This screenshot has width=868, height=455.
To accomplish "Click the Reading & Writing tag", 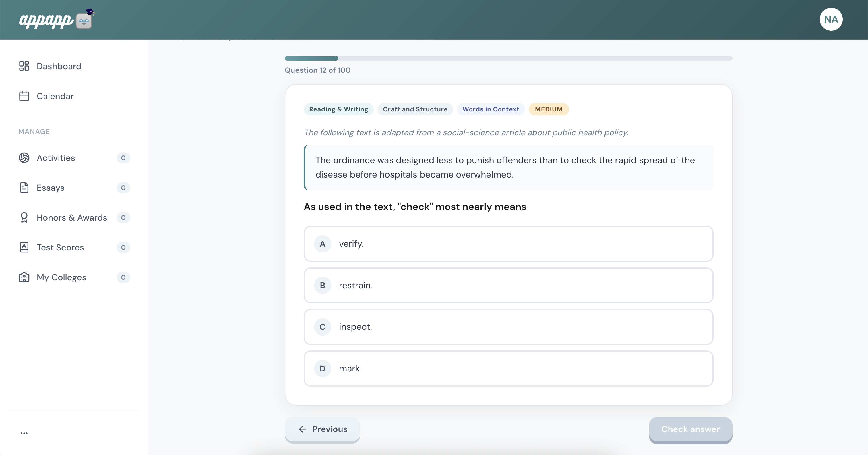I will 338,109.
